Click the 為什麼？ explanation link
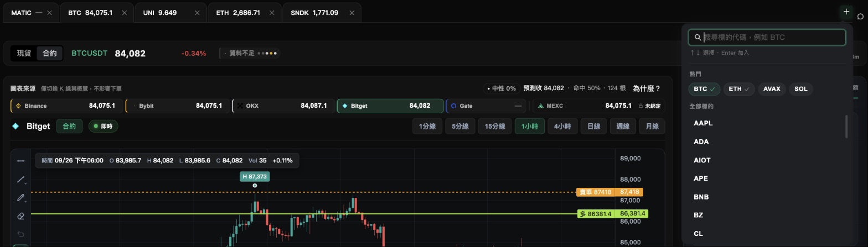The height and width of the screenshot is (247, 868). pos(647,88)
